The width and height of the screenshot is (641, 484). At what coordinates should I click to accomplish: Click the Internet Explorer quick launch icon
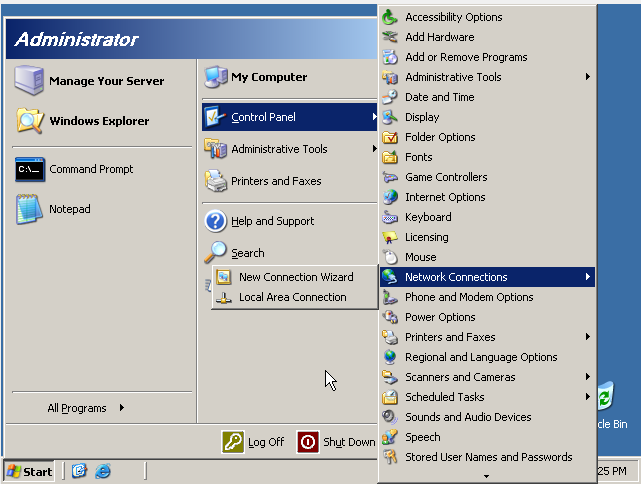point(103,471)
